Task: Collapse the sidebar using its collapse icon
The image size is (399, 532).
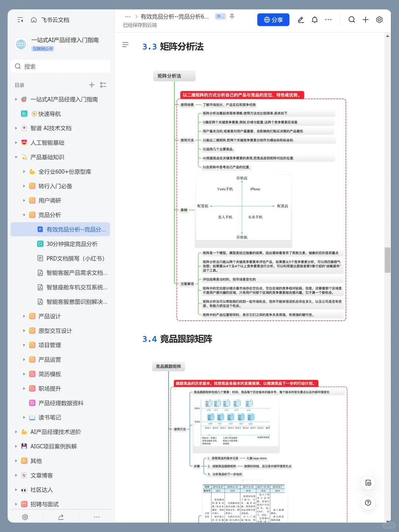Action: pos(20,20)
